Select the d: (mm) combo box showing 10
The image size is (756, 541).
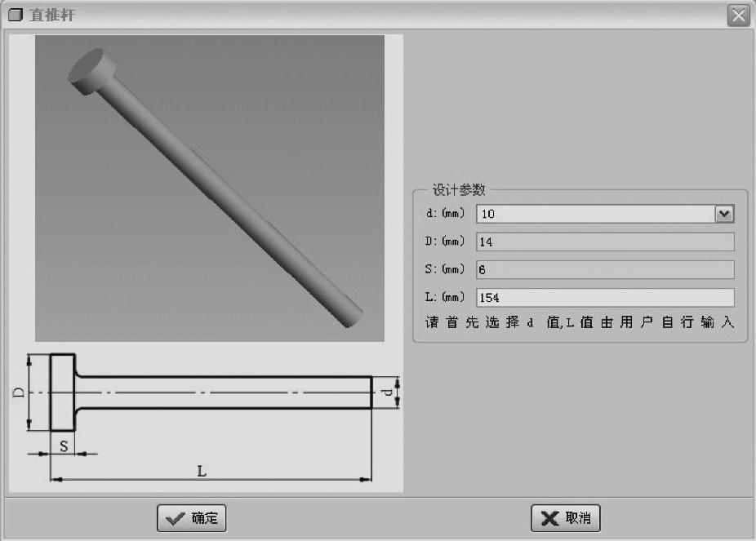coord(605,214)
